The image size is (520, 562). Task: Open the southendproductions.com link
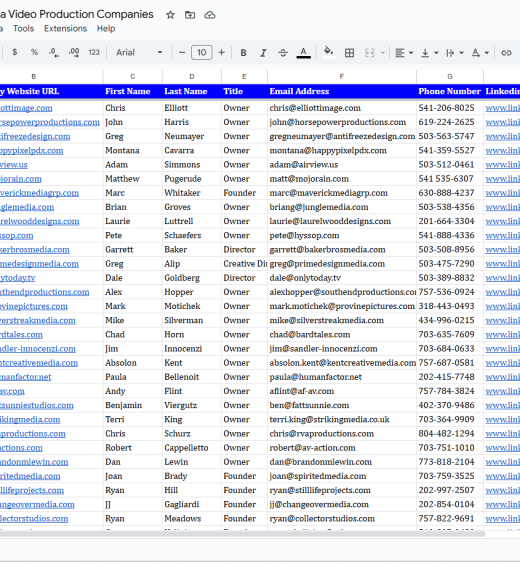44,292
